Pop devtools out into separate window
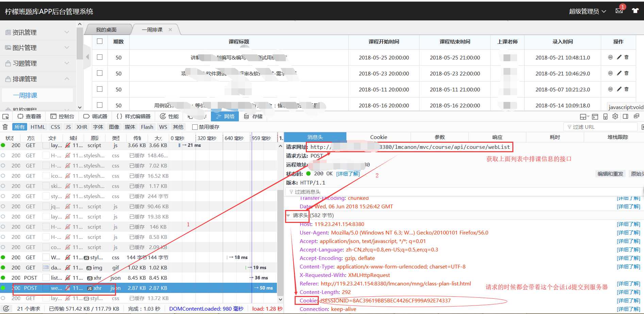The image size is (644, 314). [x=637, y=117]
